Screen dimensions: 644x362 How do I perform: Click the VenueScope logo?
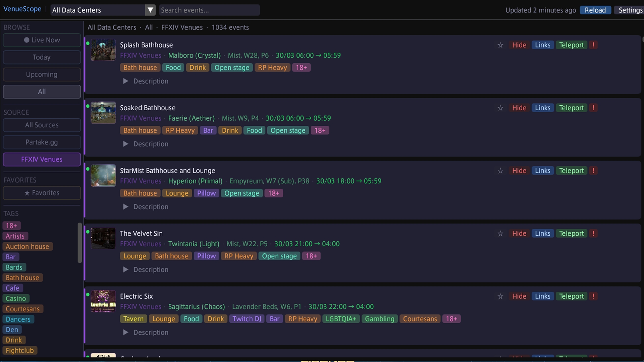pyautogui.click(x=22, y=9)
